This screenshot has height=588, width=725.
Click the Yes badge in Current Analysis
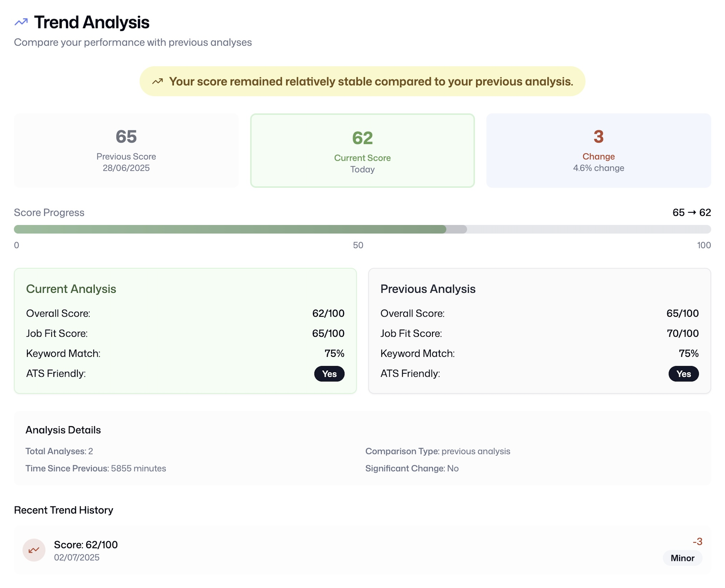click(x=329, y=374)
